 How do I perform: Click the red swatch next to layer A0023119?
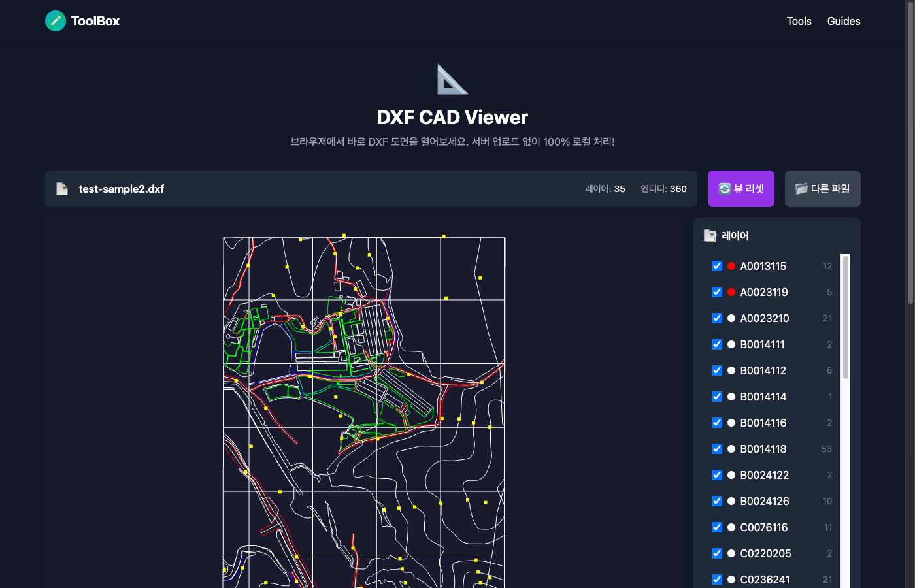click(731, 292)
